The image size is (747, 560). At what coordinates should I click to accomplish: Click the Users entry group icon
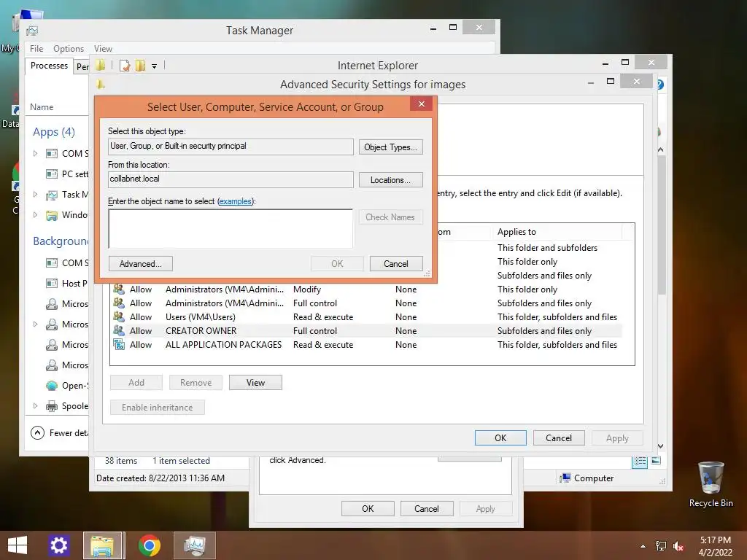[119, 316]
